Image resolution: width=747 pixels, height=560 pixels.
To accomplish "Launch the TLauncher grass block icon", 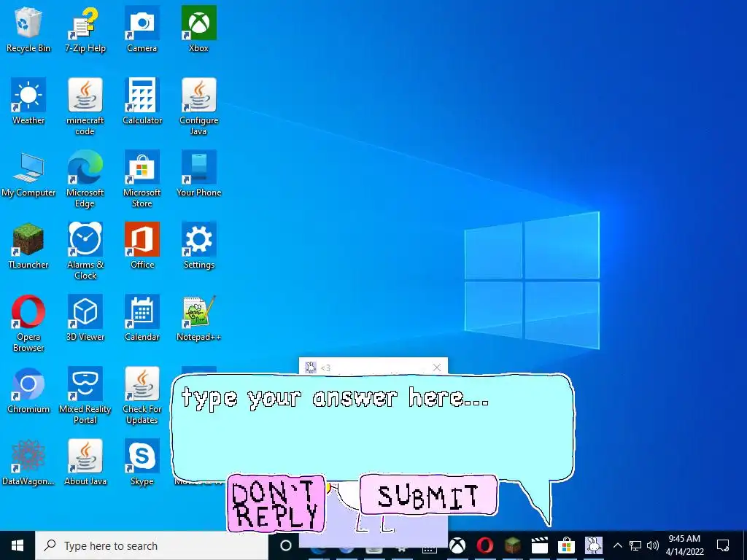I will coord(28,246).
